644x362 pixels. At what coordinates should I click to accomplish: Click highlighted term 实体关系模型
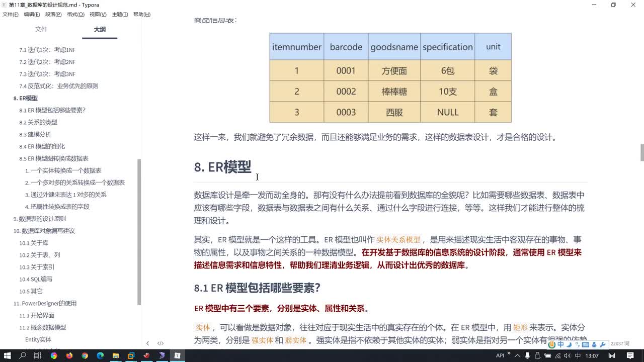point(398,240)
